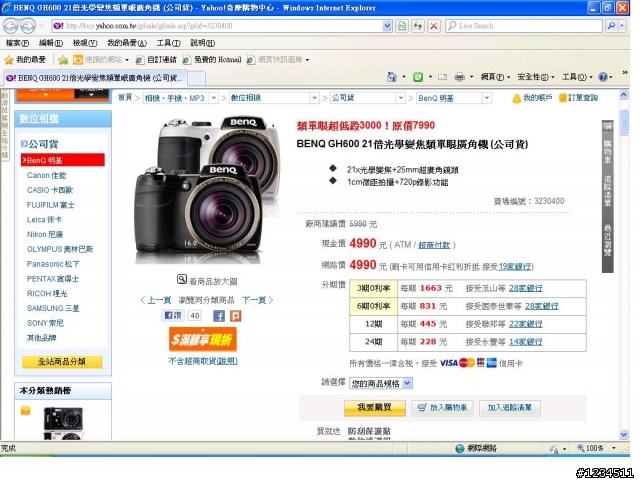640x481 pixels.
Task: Open the 28家銀行 link in 3期 row
Action: pyautogui.click(x=526, y=288)
